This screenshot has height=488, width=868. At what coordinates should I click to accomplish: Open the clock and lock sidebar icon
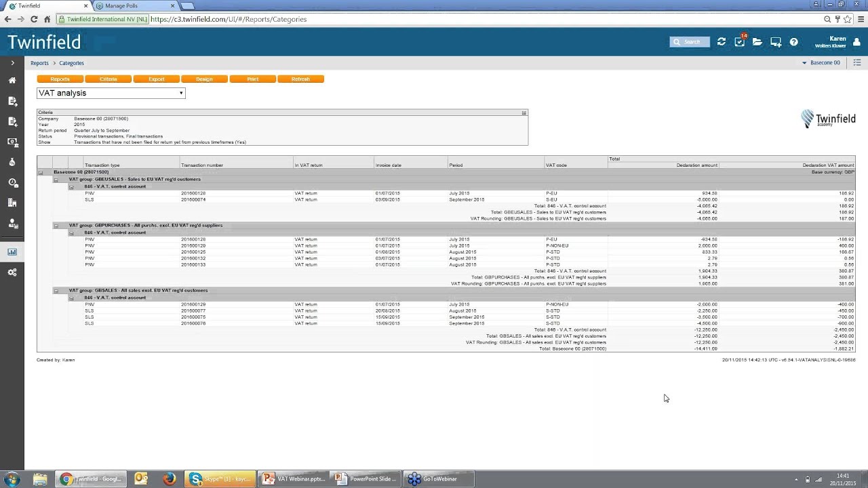point(12,182)
